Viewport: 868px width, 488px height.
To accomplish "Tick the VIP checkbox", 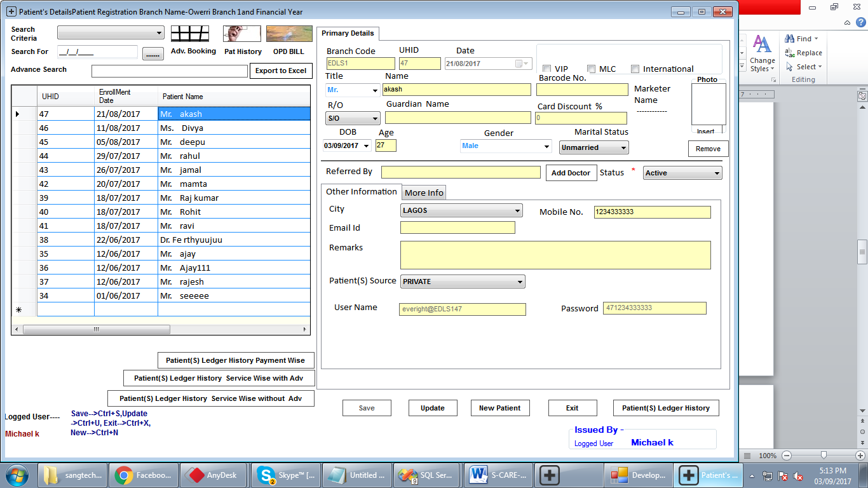I will [x=546, y=69].
